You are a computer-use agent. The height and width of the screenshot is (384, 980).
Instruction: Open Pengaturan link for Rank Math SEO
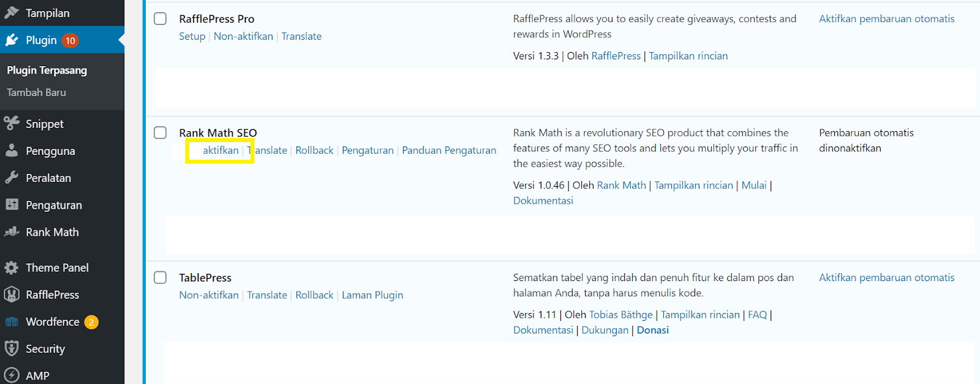[367, 150]
